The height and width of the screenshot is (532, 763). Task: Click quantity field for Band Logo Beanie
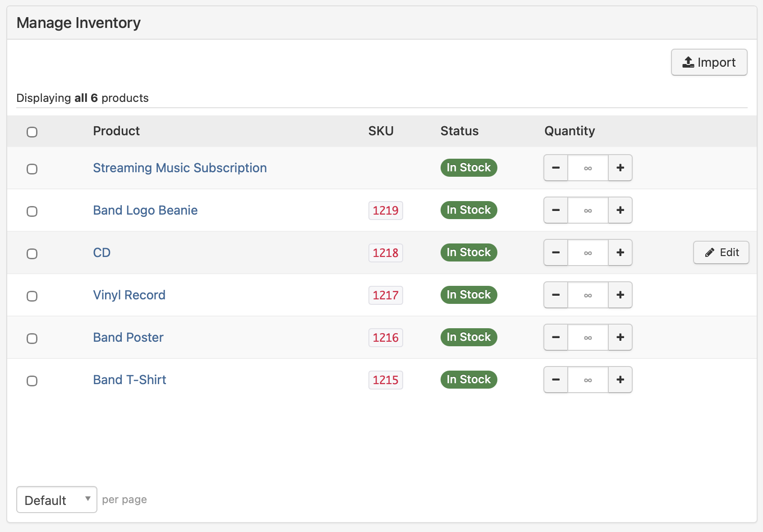click(x=588, y=210)
